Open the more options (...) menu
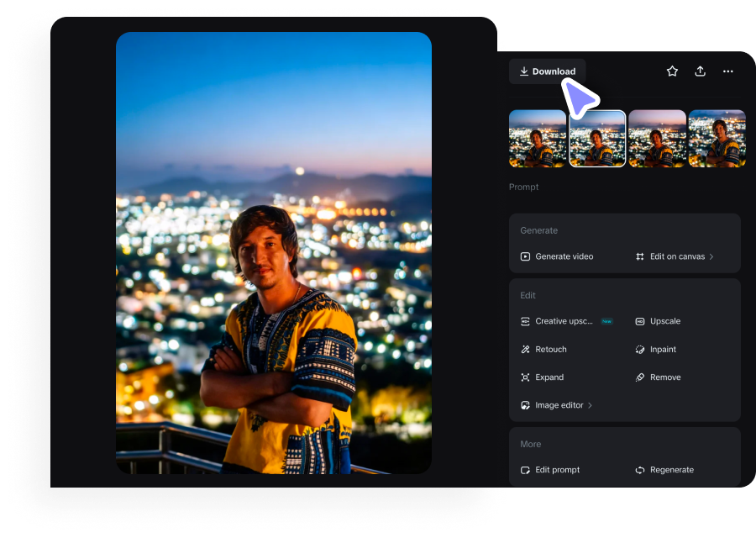Viewport: 756px width, 538px height. (x=727, y=71)
